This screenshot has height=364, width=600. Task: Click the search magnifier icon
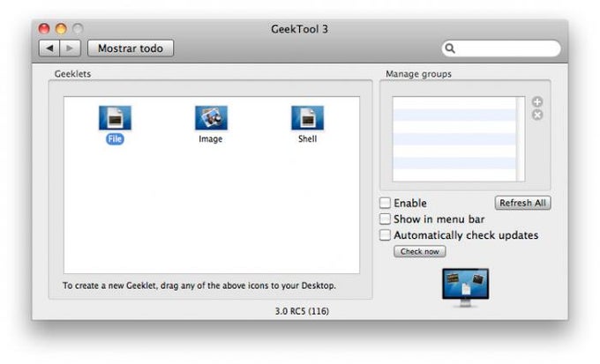450,48
